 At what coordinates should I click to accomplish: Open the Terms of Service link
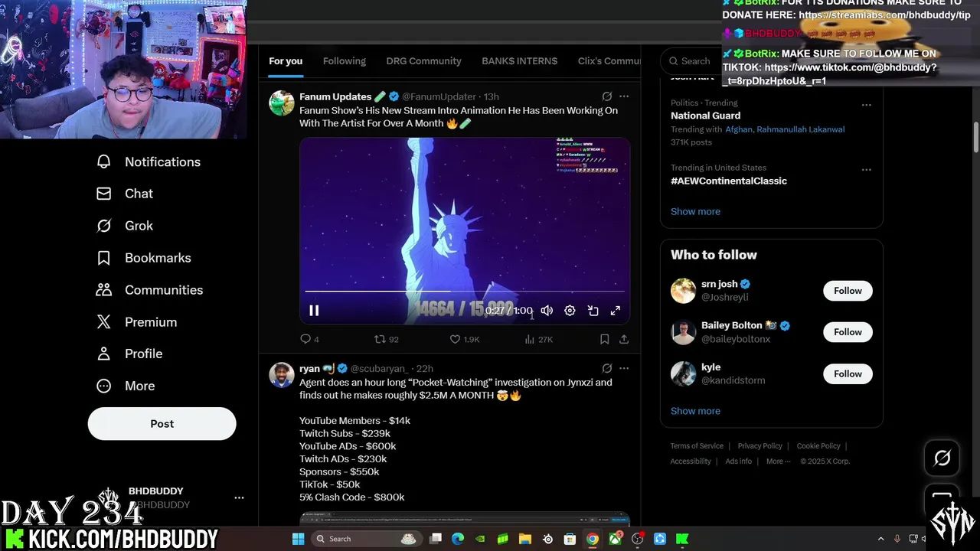pyautogui.click(x=697, y=446)
